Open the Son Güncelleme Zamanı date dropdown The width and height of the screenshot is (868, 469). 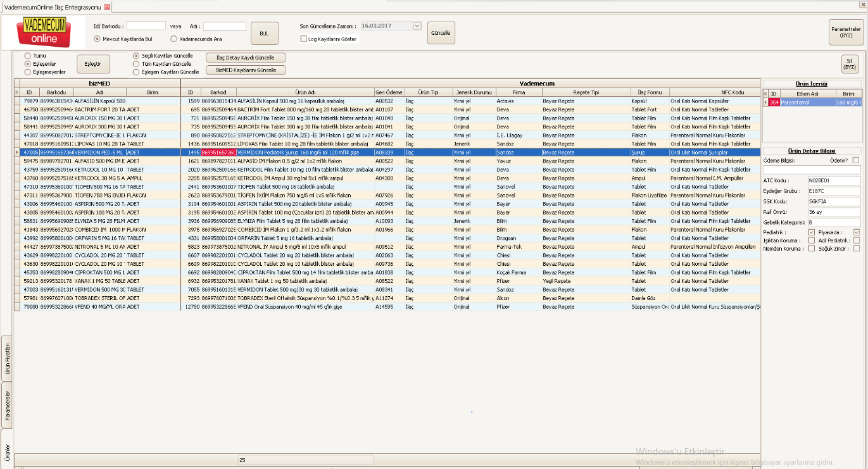(x=417, y=26)
